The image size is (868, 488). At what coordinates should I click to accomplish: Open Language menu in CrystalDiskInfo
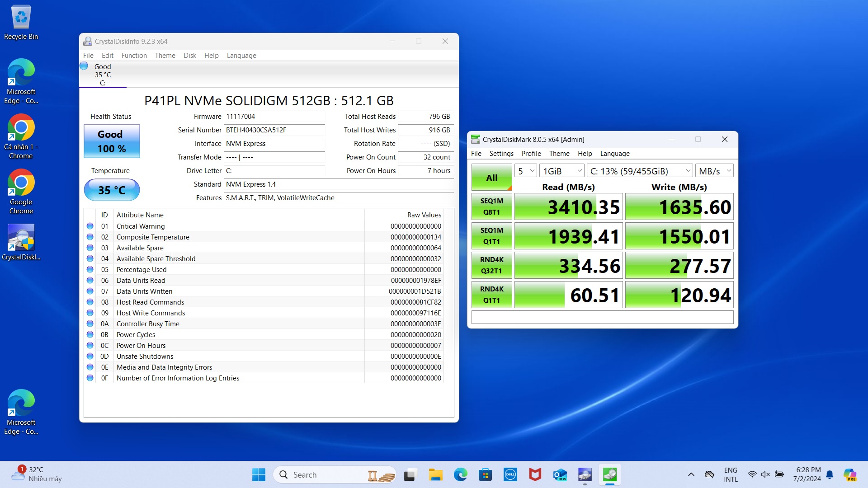point(241,55)
